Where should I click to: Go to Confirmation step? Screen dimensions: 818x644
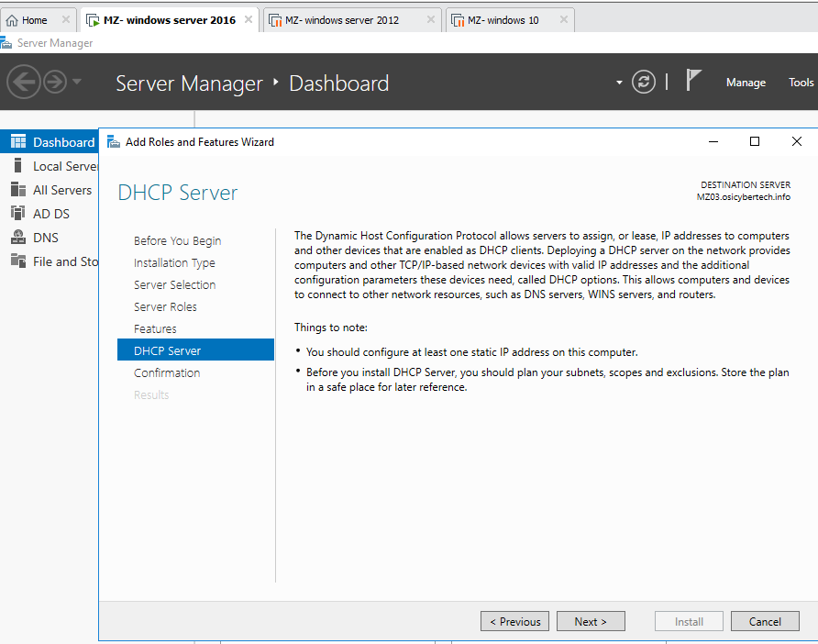(x=167, y=372)
